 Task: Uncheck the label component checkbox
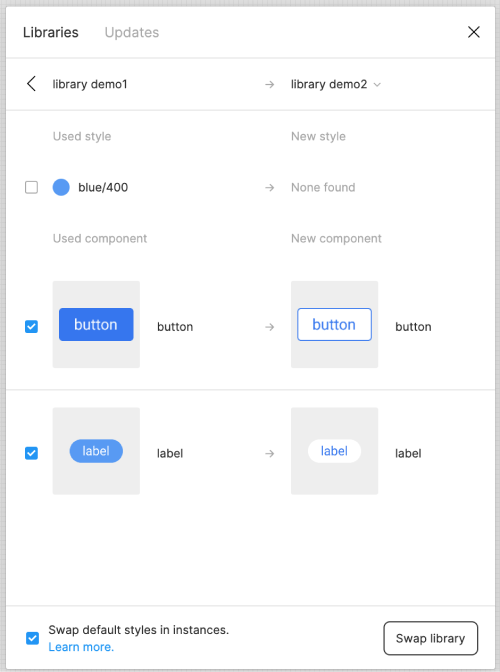tap(31, 453)
